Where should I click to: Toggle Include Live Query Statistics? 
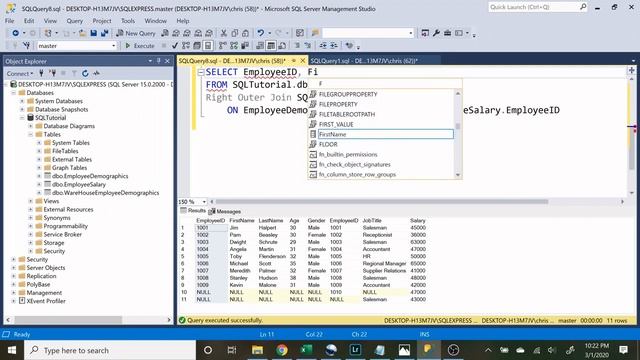[234, 46]
